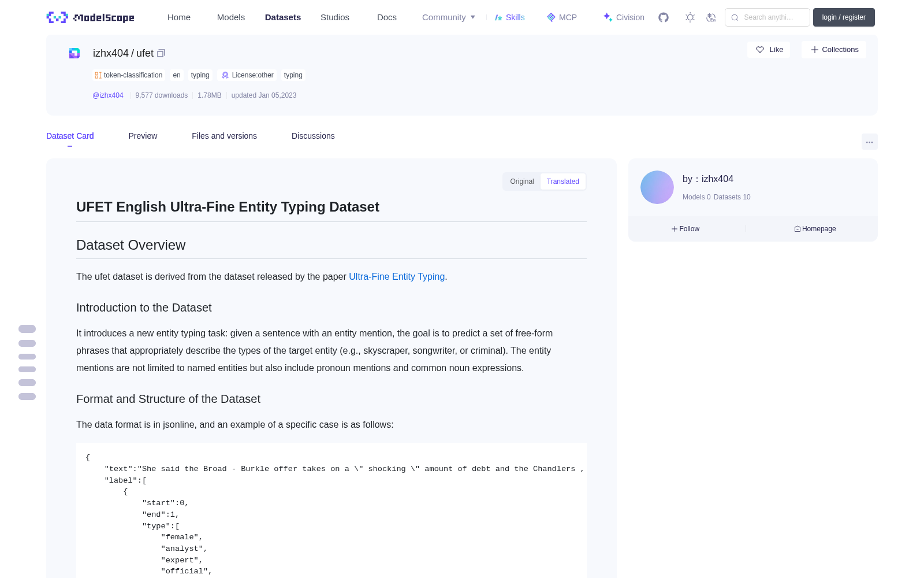Click the Models 0 count
This screenshot has height=578, width=924.
point(696,197)
